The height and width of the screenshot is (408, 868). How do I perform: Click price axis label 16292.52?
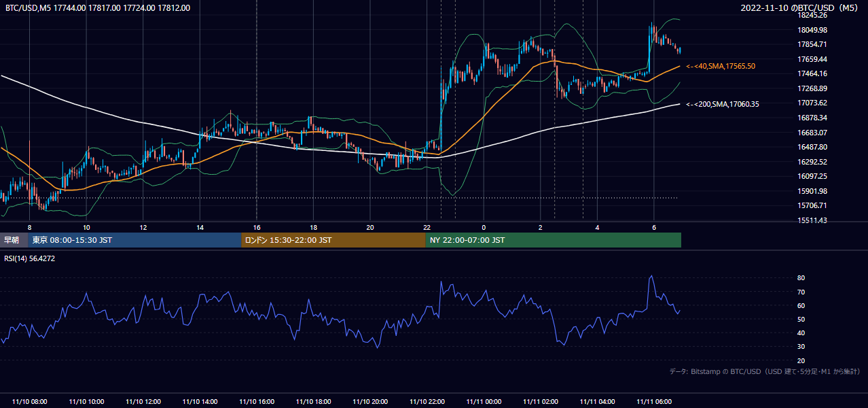point(813,162)
